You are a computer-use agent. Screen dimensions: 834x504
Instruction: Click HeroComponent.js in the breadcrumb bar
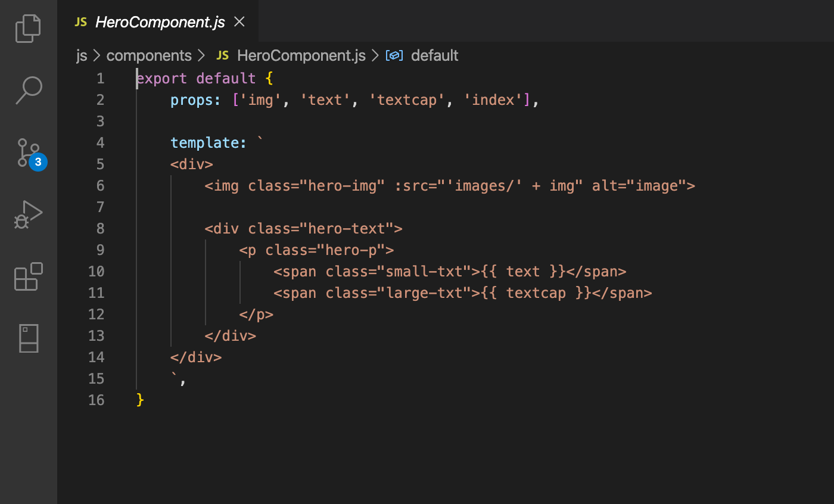301,55
